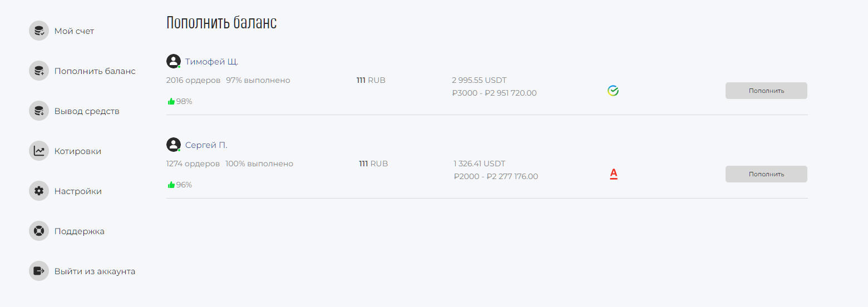Open the Мой счет menu item
This screenshot has height=307, width=868.
[74, 31]
